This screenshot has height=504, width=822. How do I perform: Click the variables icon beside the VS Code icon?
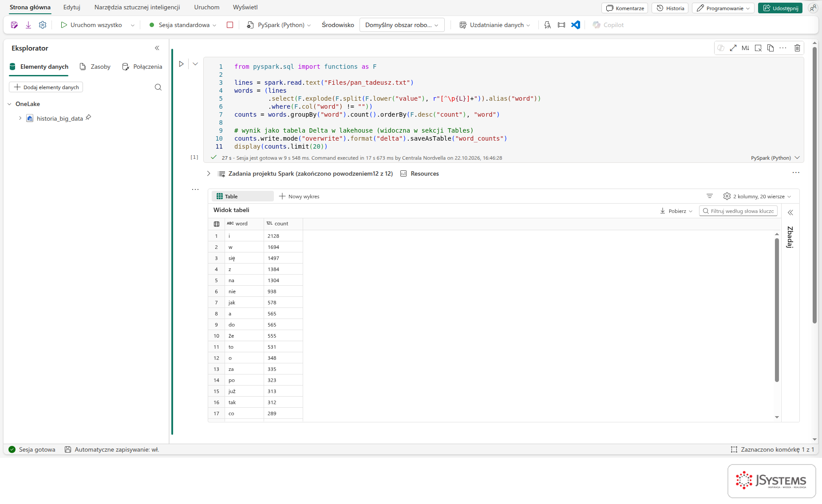(561, 25)
